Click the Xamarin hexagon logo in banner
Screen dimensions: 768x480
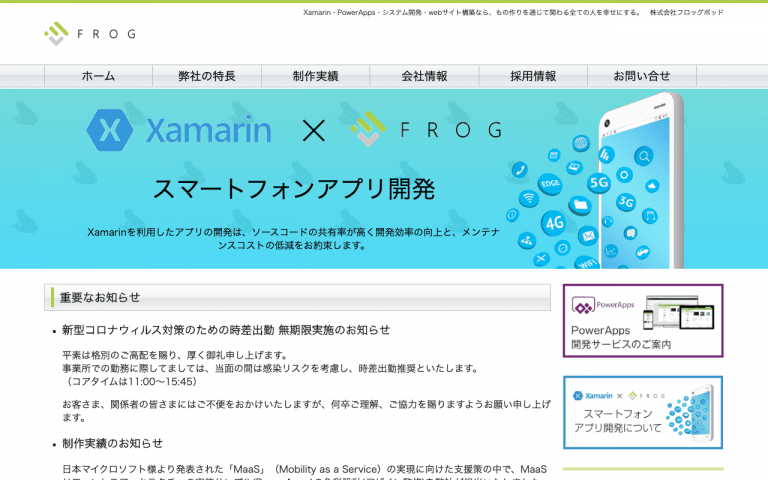pos(110,130)
